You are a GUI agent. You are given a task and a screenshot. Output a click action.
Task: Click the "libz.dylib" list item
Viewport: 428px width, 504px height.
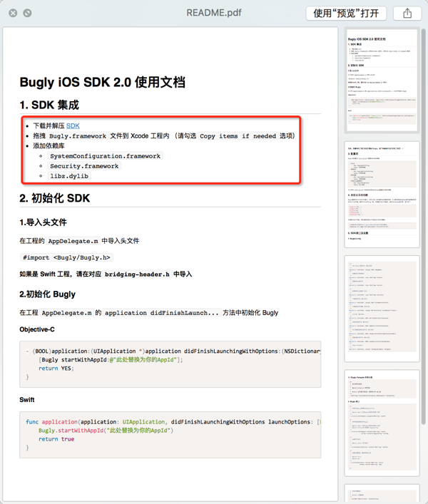tap(69, 176)
